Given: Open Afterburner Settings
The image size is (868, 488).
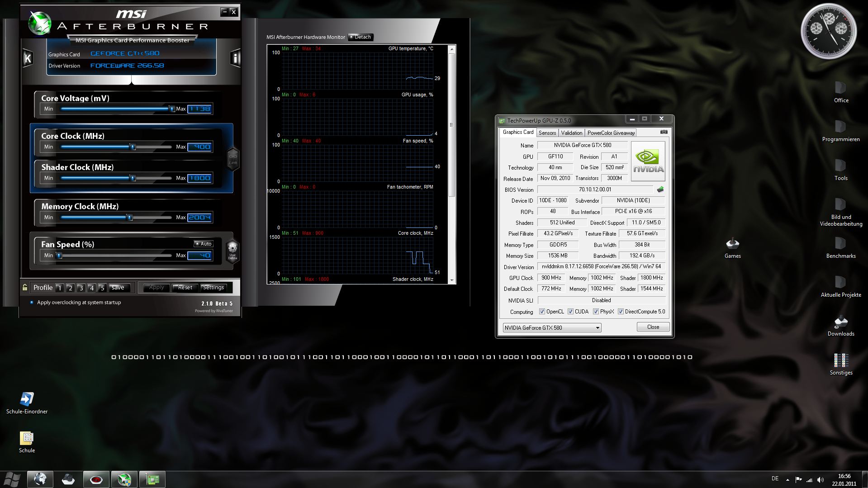Looking at the screenshot, I should tap(213, 288).
